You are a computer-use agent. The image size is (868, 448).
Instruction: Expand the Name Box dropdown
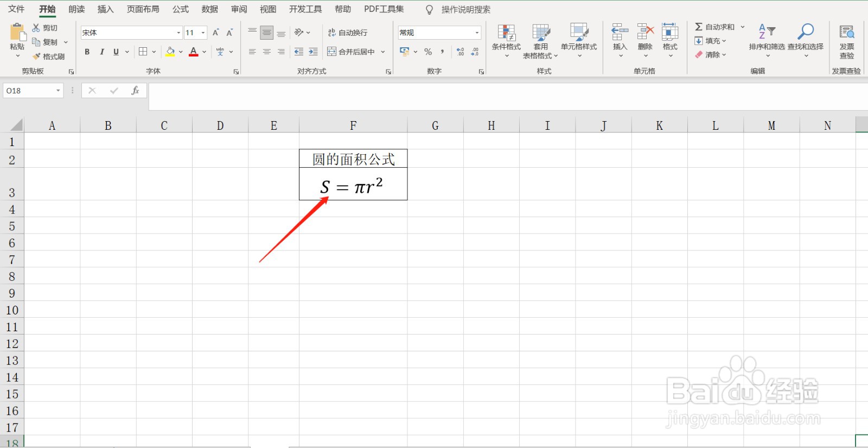tap(58, 91)
